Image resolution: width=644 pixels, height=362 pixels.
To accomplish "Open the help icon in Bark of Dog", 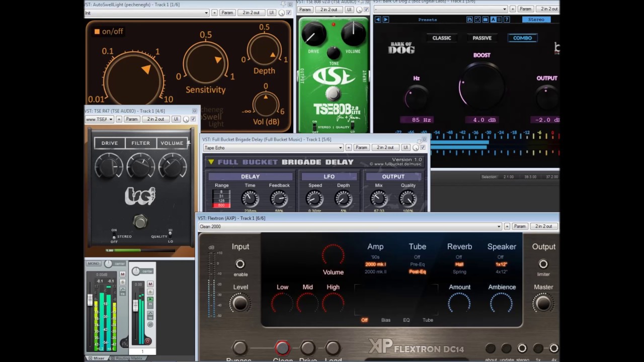I will (507, 20).
